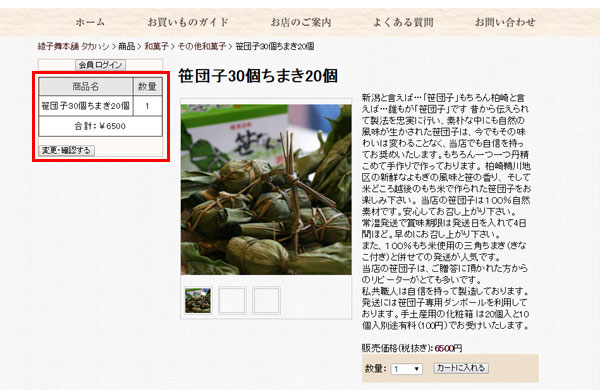Image resolution: width=600 pixels, height=390 pixels.
Task: Open お買いものガイド in top navigation
Action: click(x=188, y=22)
